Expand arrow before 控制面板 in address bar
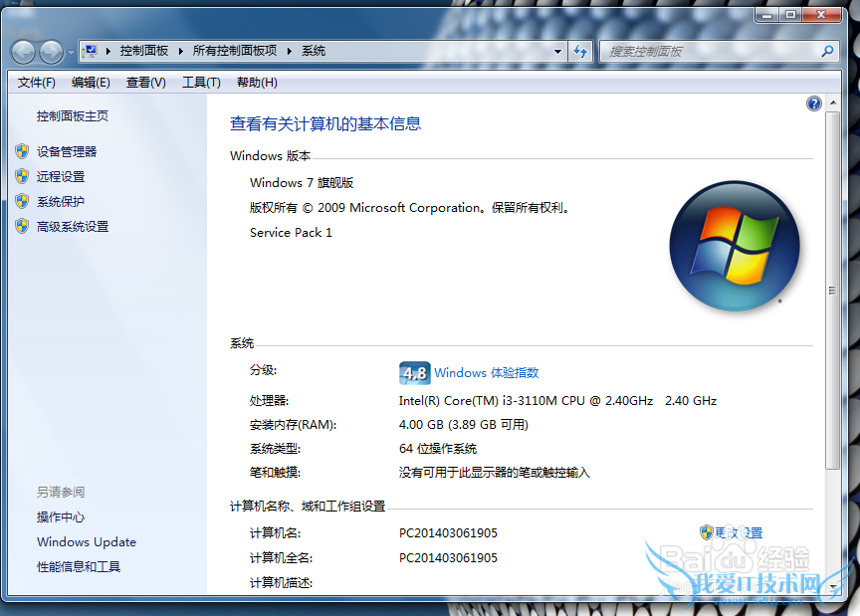This screenshot has width=860, height=616. (108, 51)
